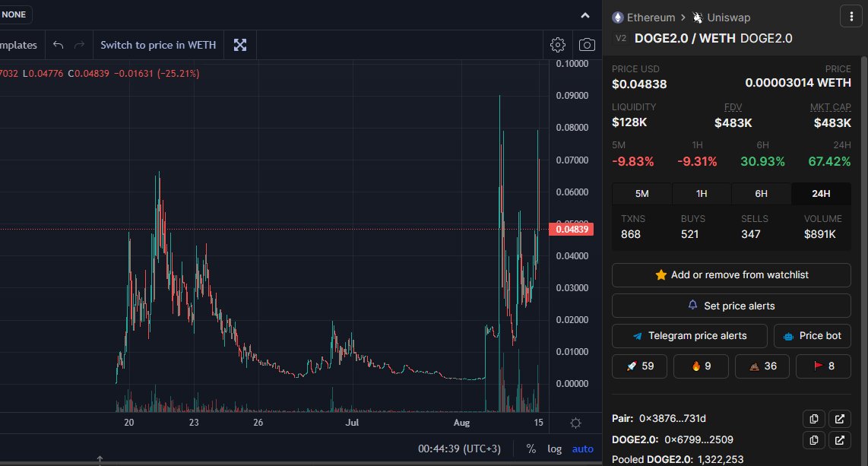Click the 5M change -9.83%
The image size is (868, 466).
tap(632, 162)
